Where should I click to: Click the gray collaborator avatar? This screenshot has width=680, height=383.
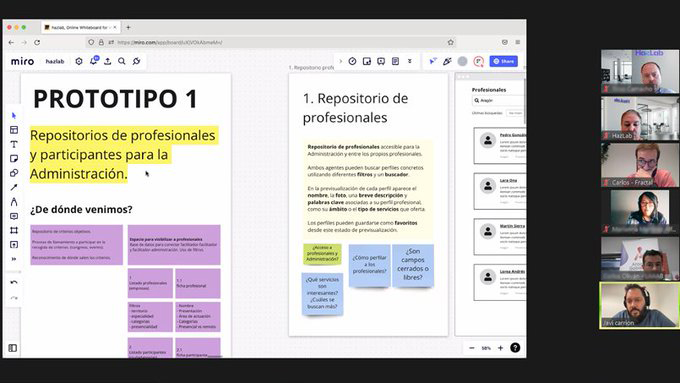[463, 61]
